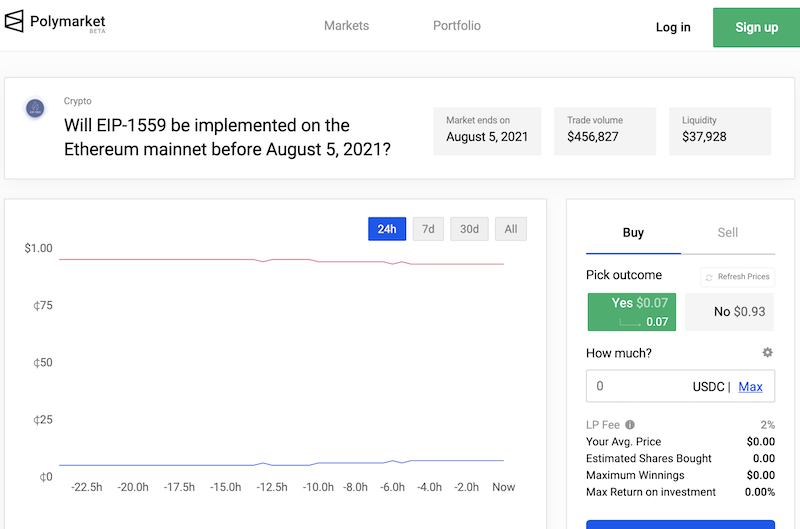Click the Log in link
This screenshot has height=529, width=800.
(673, 27)
